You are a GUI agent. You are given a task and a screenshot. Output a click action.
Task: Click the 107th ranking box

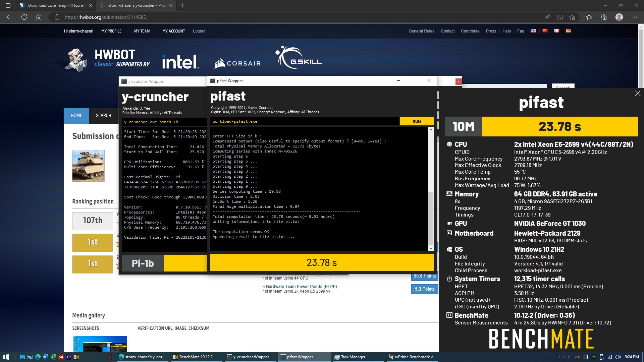[93, 221]
